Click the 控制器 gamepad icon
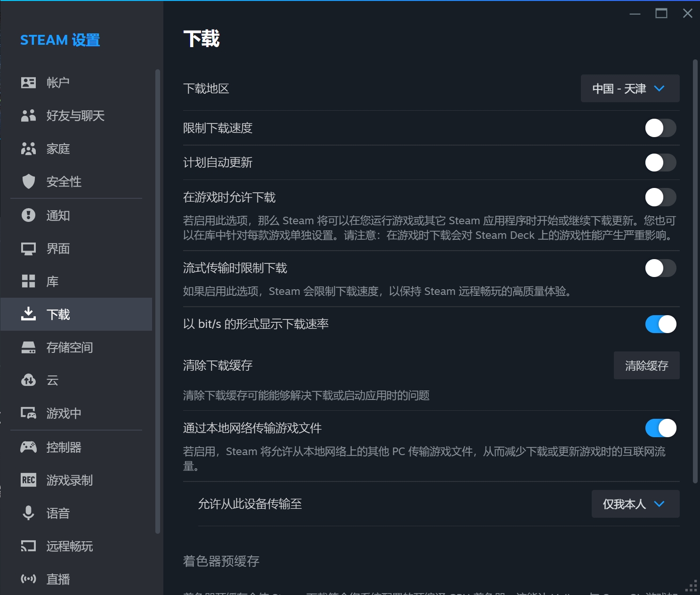Screen dimensions: 700x595 (x=28, y=447)
